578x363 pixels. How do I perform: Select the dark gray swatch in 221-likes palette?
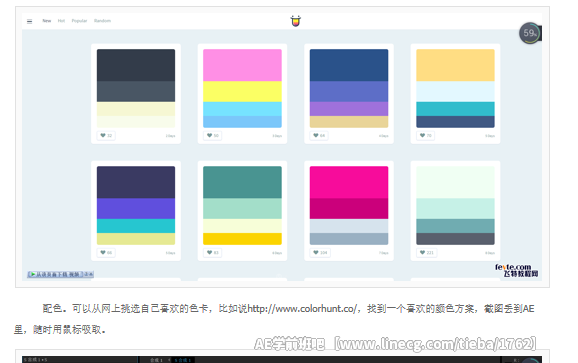pos(455,239)
